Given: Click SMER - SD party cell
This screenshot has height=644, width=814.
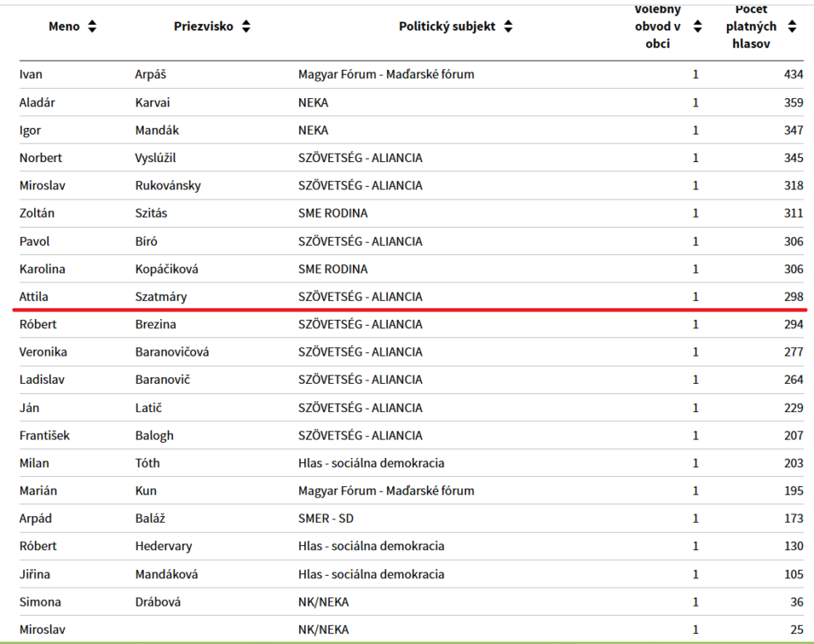Looking at the screenshot, I should click(326, 519).
